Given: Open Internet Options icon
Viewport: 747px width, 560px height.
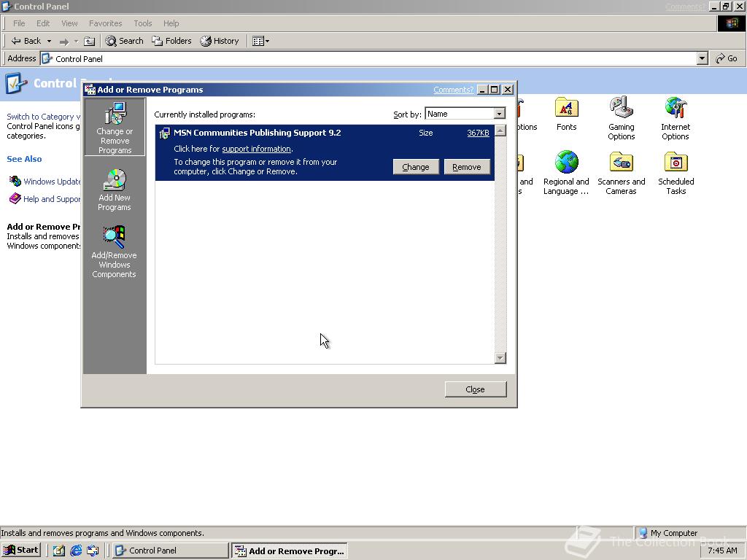Looking at the screenshot, I should coord(675,118).
